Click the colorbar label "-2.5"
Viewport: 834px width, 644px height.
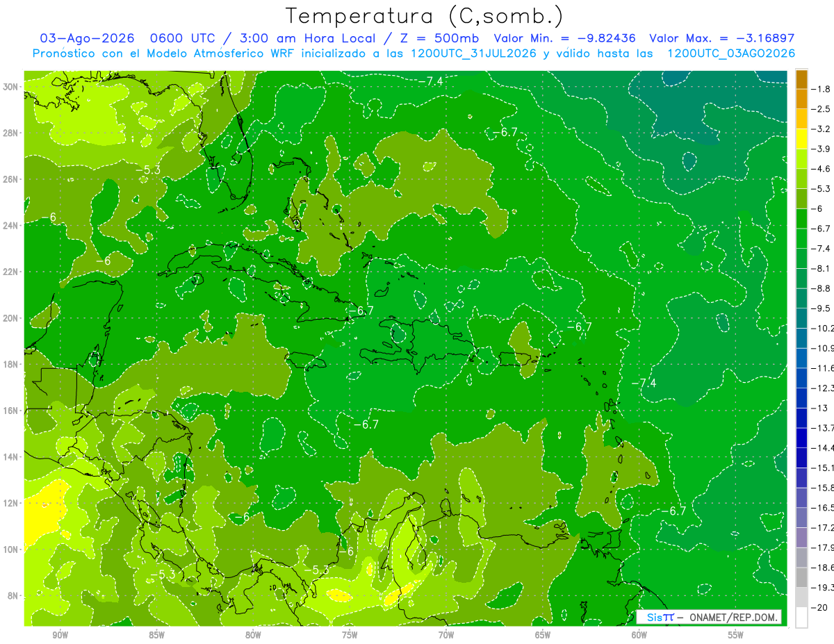pyautogui.click(x=821, y=109)
